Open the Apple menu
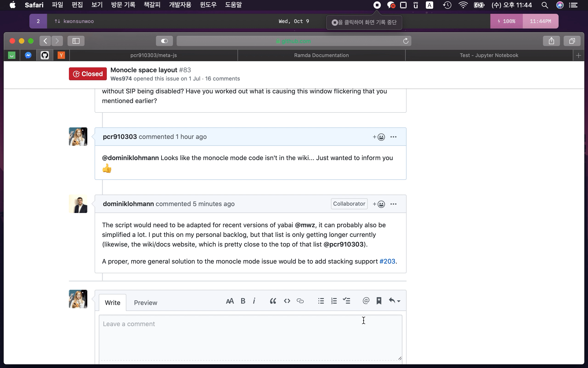The height and width of the screenshot is (368, 588). click(x=13, y=5)
